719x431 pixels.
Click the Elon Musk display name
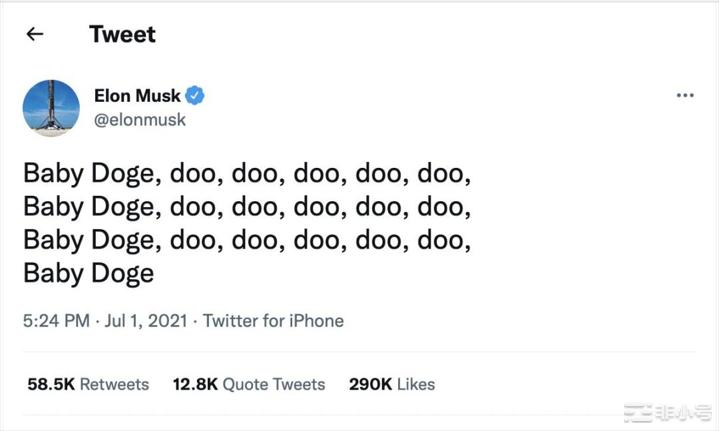[x=137, y=96]
